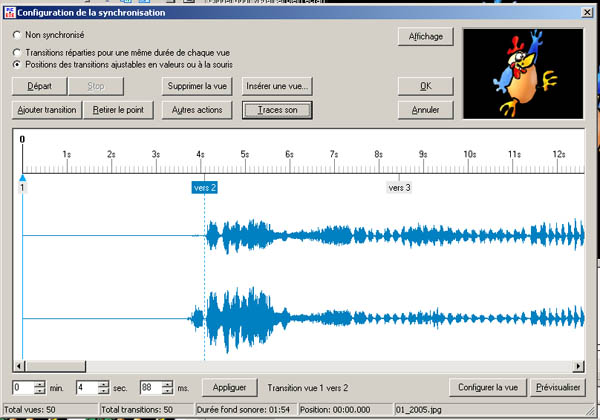Click Annuler to cancel
600x420 pixels.
coord(426,110)
